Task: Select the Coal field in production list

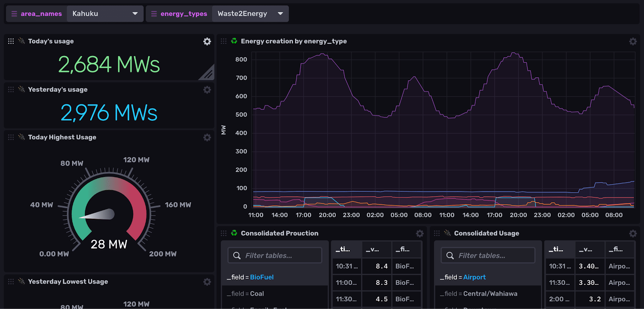Action: click(257, 294)
